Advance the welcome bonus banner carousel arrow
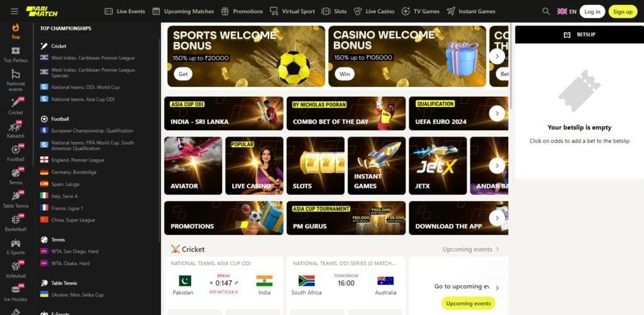Screen dimensions: 644x315 coord(497,56)
